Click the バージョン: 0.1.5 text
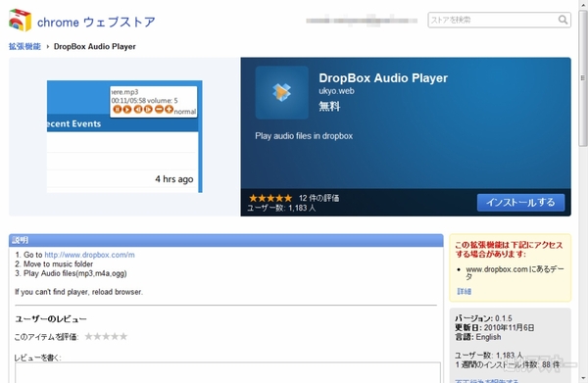Viewport: 588px width, 383px height. [483, 318]
